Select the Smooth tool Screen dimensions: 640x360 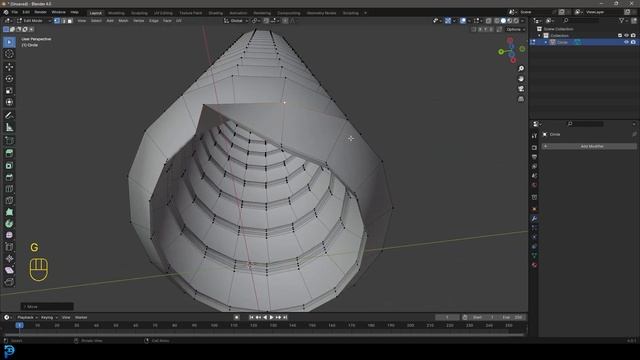click(9, 235)
